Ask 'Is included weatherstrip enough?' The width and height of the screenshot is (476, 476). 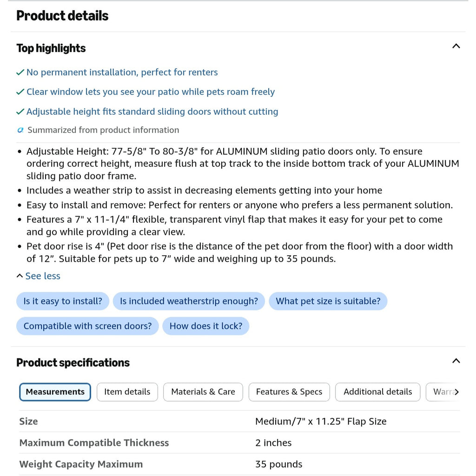click(189, 301)
